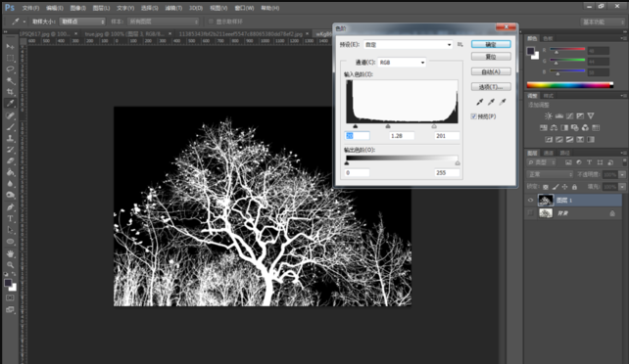This screenshot has width=629, height=364.
Task: Select the Zoom tool in toolbar
Action: [x=11, y=265]
